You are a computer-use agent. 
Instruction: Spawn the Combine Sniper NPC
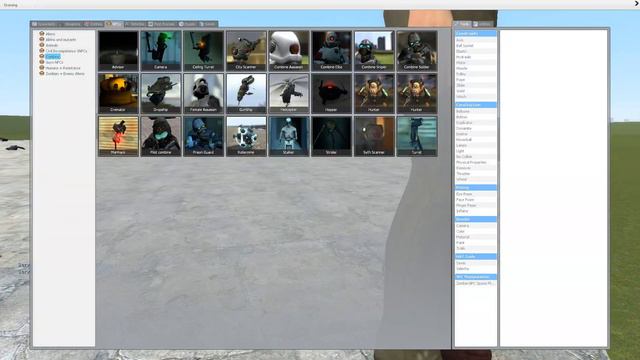pos(374,51)
